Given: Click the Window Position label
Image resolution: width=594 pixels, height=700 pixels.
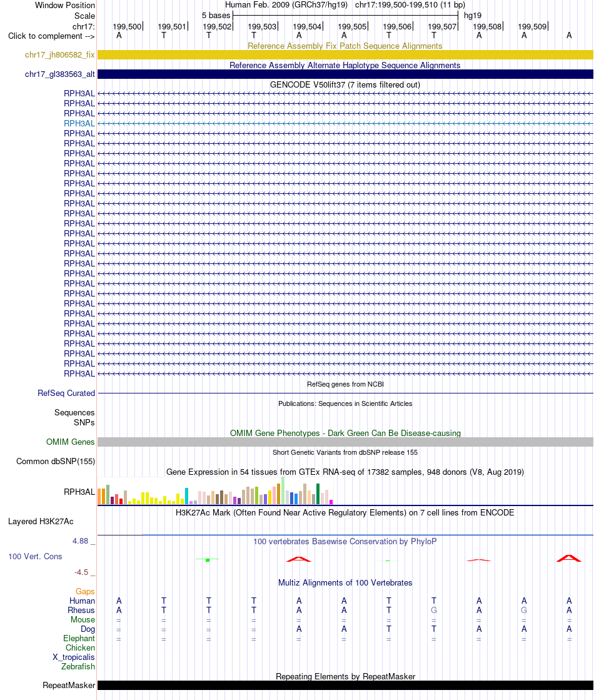Looking at the screenshot, I should [65, 6].
